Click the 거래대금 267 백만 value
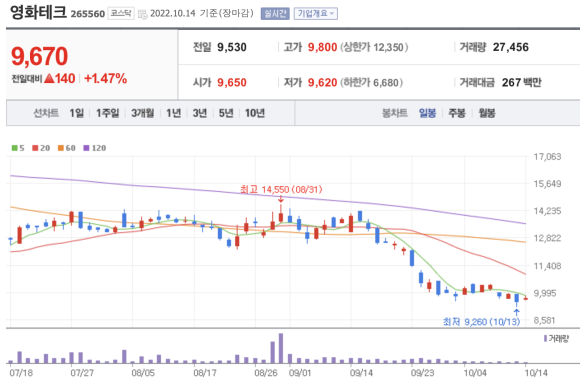The width and height of the screenshot is (580, 384). click(x=521, y=82)
